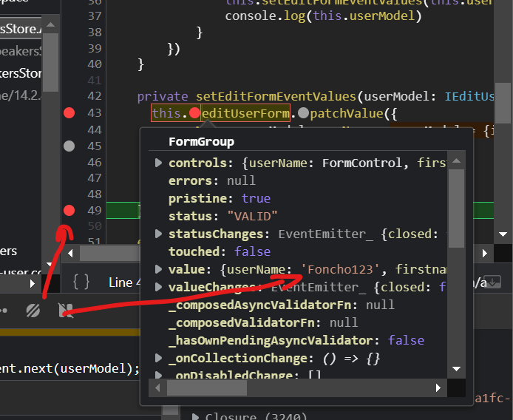Viewport: 513px width, 420px height.
Task: Click the pretty print braces icon
Action: pyautogui.click(x=81, y=282)
